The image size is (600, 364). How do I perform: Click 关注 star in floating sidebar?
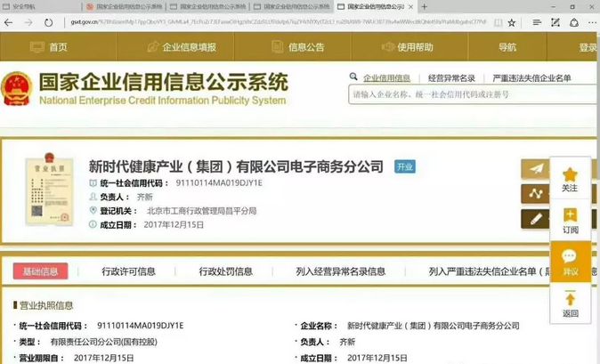point(570,179)
